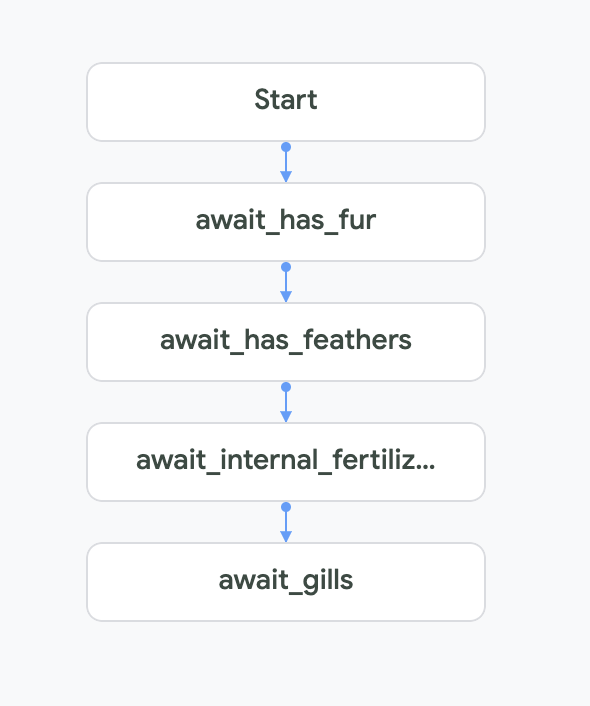Click the connector dot below await_has_feathers
This screenshot has width=590, height=706.
(x=286, y=387)
